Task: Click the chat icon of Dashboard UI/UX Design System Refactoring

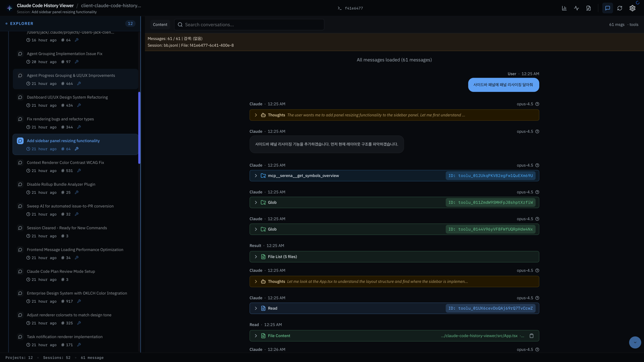Action: [20, 97]
